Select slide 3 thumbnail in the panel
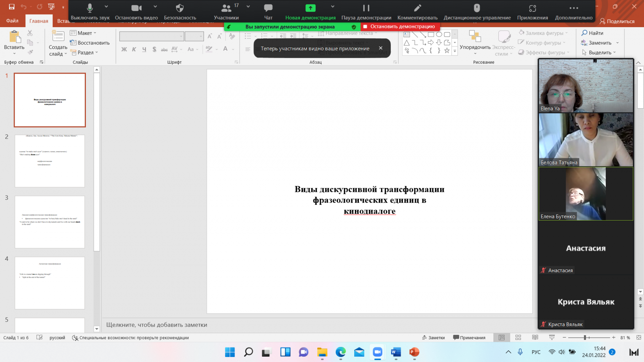Image resolution: width=644 pixels, height=362 pixels. pyautogui.click(x=50, y=222)
